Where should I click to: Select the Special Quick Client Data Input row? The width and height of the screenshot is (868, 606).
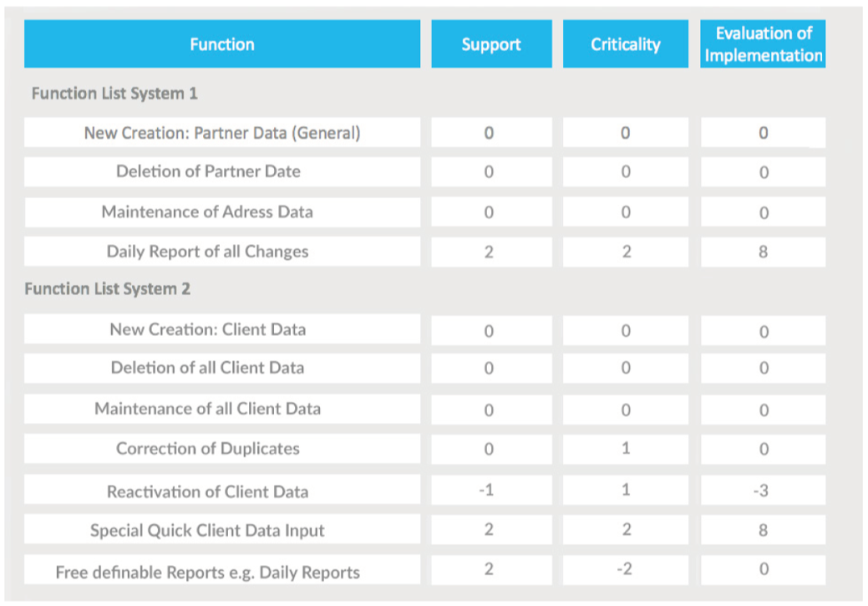pos(221,529)
